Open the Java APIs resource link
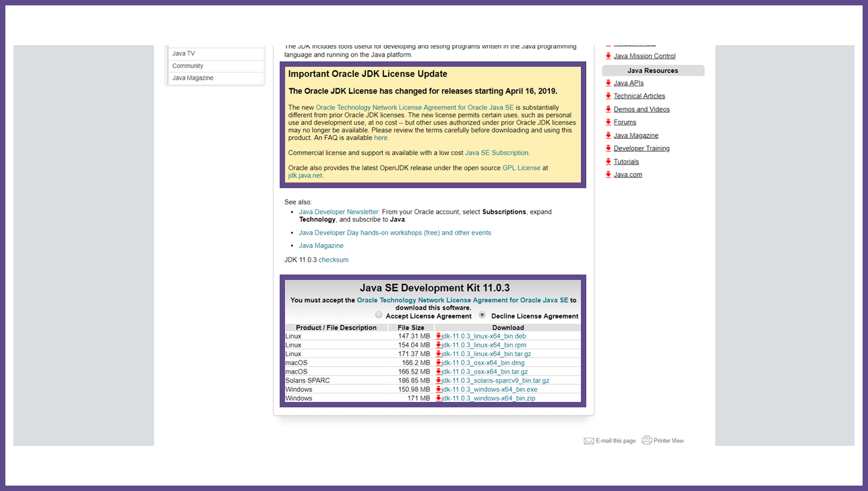Image resolution: width=868 pixels, height=491 pixels. [x=629, y=83]
